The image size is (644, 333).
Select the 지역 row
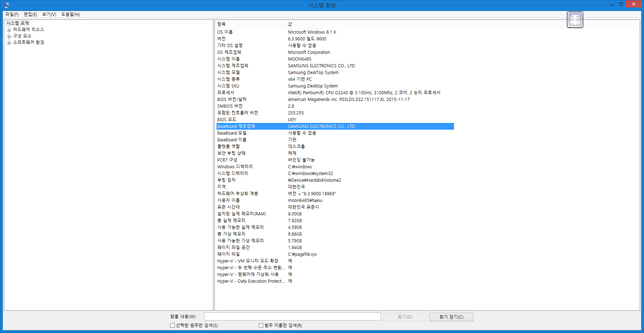335,187
